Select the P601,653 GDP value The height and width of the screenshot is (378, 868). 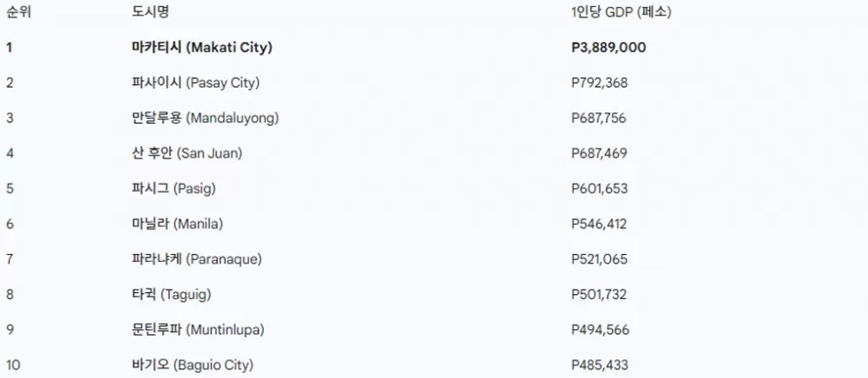tap(600, 189)
